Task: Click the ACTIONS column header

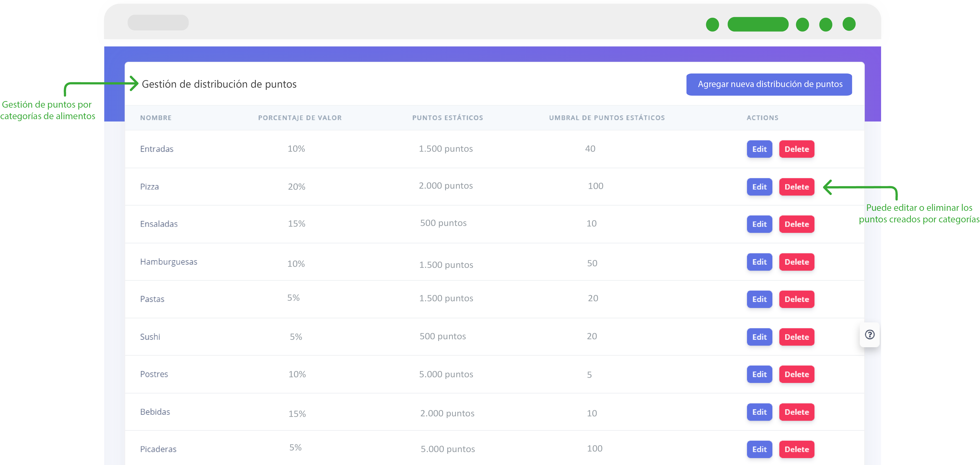Action: coord(762,118)
